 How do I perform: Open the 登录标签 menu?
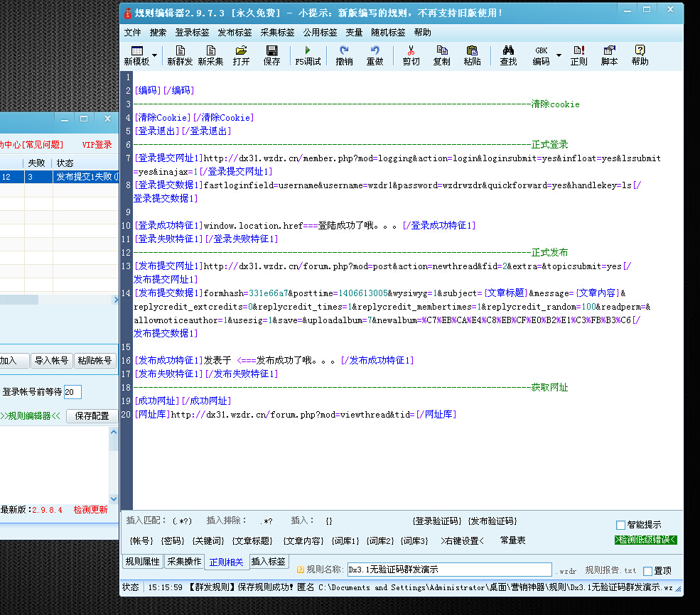[x=192, y=33]
